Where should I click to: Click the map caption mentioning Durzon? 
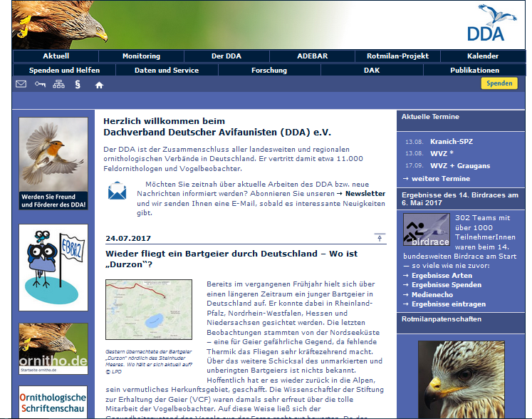[149, 361]
